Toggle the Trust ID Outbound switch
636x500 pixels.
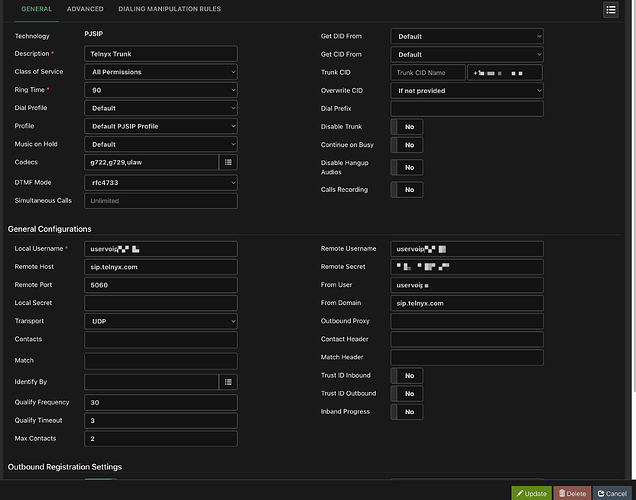point(407,394)
